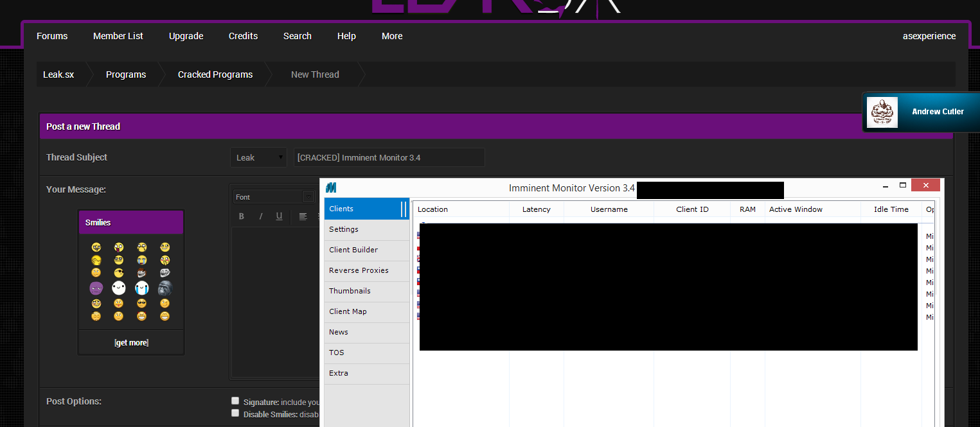The height and width of the screenshot is (427, 980).
Task: Sort clients by Active Window column
Action: (813, 209)
